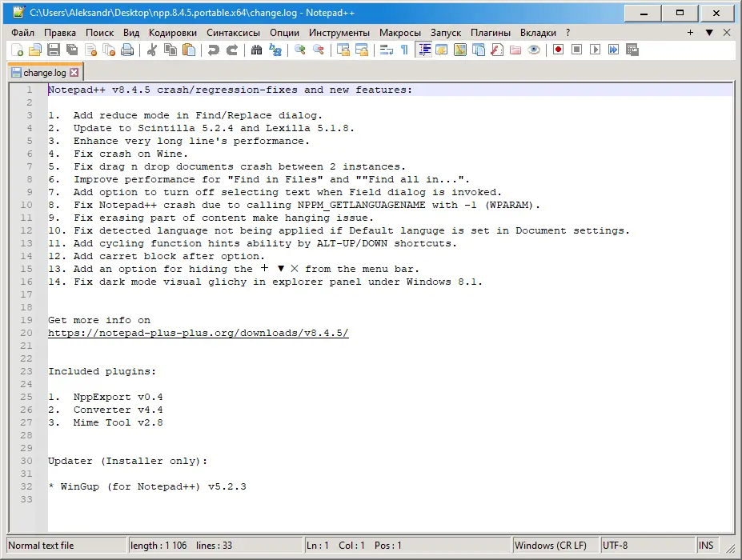Toggle synchronize horizontal scrolling icon
The height and width of the screenshot is (560, 742).
pyautogui.click(x=362, y=50)
